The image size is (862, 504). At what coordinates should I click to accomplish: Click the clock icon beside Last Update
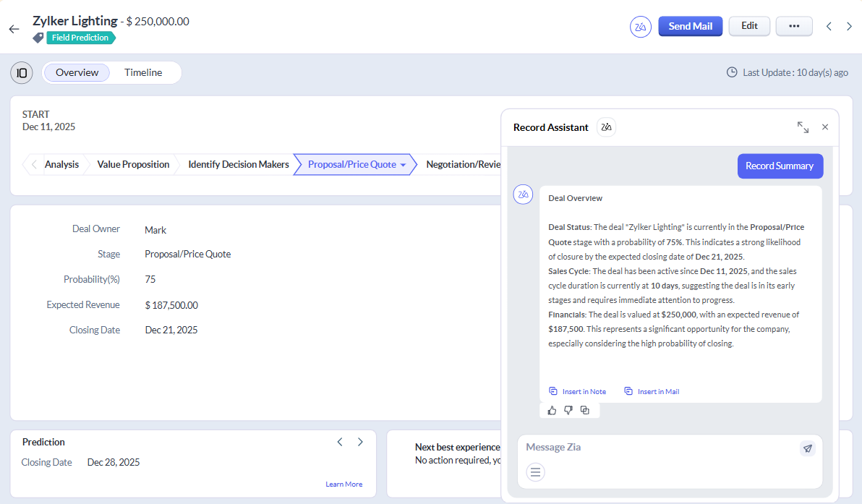point(732,72)
